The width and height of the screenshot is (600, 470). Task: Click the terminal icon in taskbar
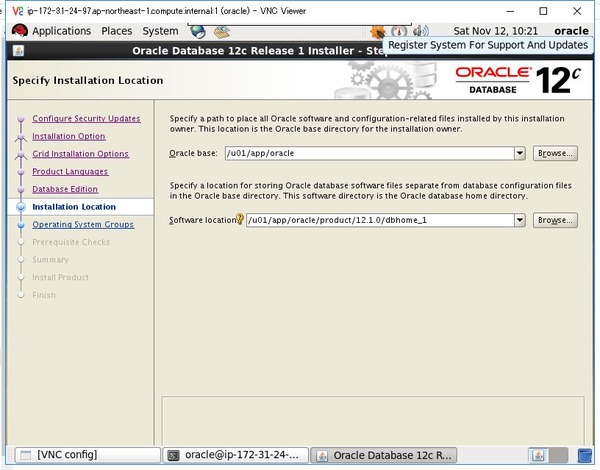pos(173,455)
